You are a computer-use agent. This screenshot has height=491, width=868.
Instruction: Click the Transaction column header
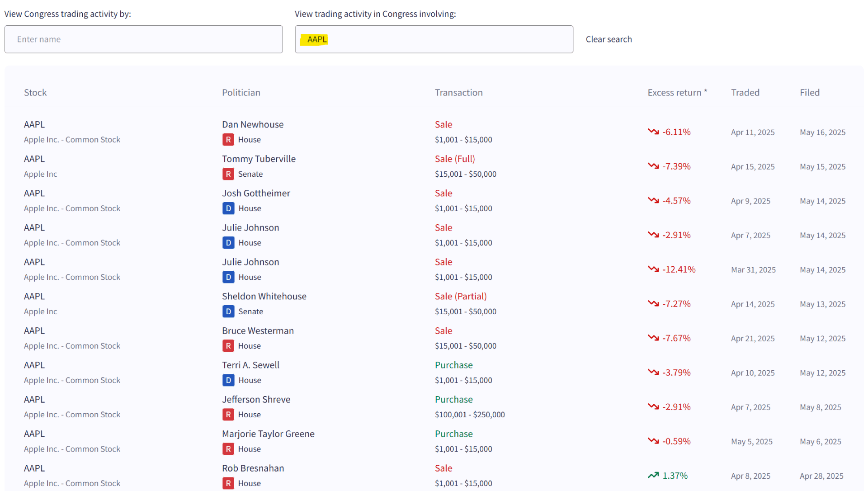[x=458, y=92]
